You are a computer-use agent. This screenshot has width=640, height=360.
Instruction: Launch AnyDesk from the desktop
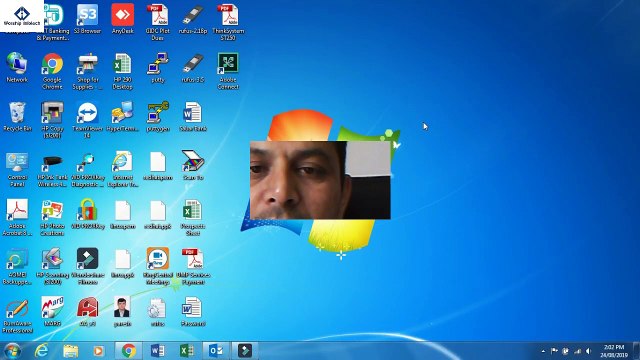coord(122,19)
